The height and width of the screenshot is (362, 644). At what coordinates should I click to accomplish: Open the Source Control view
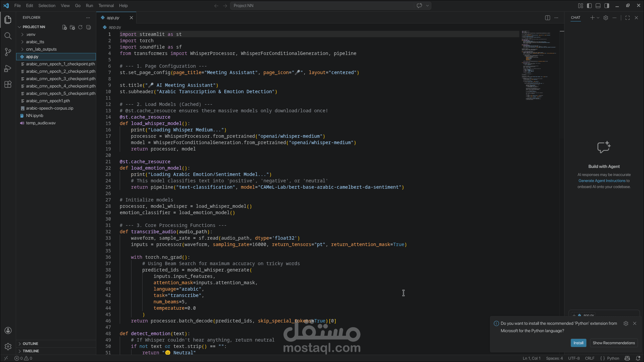(x=8, y=52)
